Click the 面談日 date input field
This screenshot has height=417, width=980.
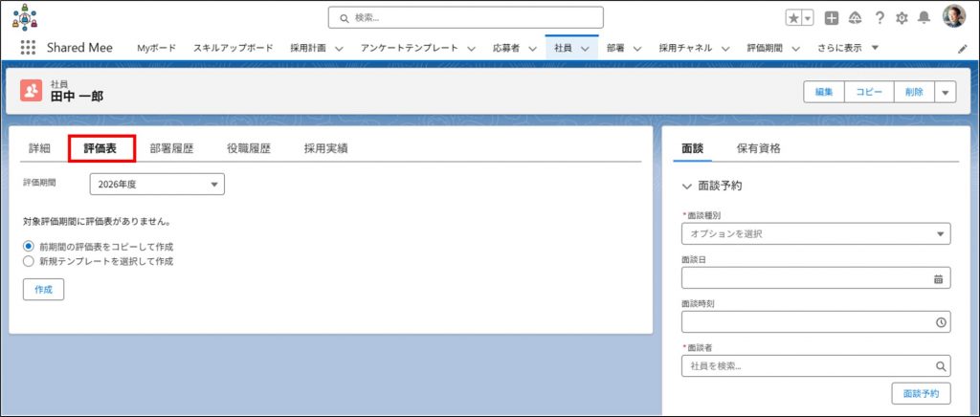806,278
